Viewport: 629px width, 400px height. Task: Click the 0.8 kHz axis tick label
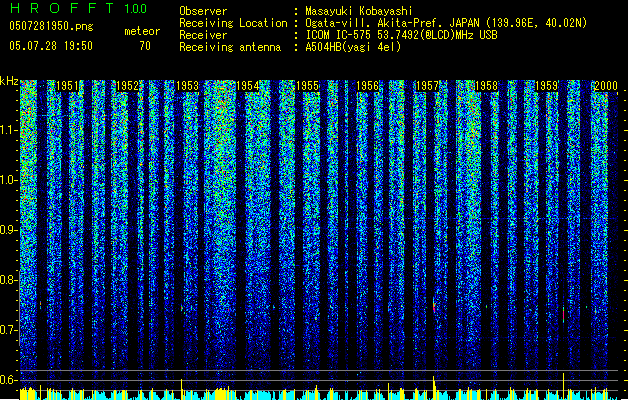[8, 280]
